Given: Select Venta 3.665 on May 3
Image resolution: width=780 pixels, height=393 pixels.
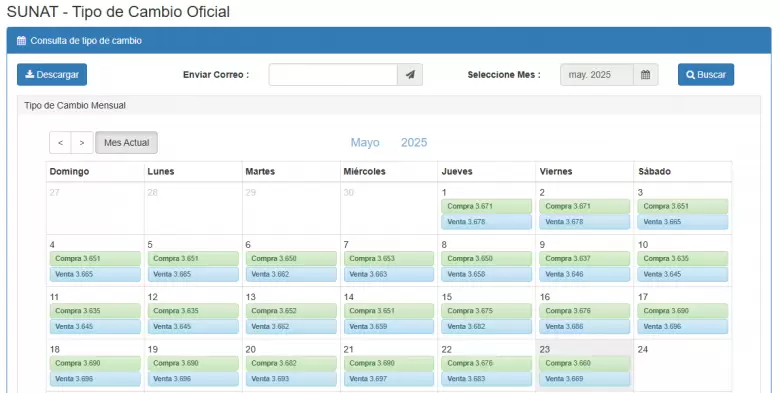Looking at the screenshot, I should (x=682, y=222).
